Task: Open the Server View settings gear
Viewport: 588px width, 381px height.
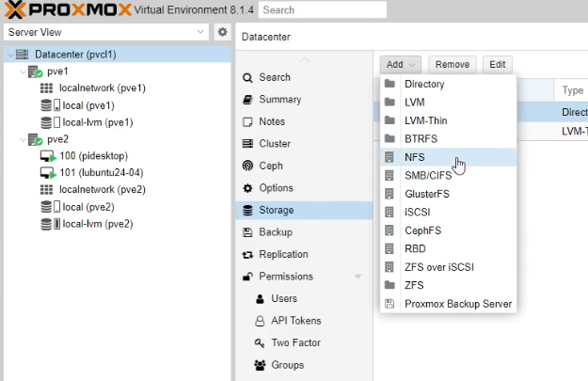Action: (222, 32)
